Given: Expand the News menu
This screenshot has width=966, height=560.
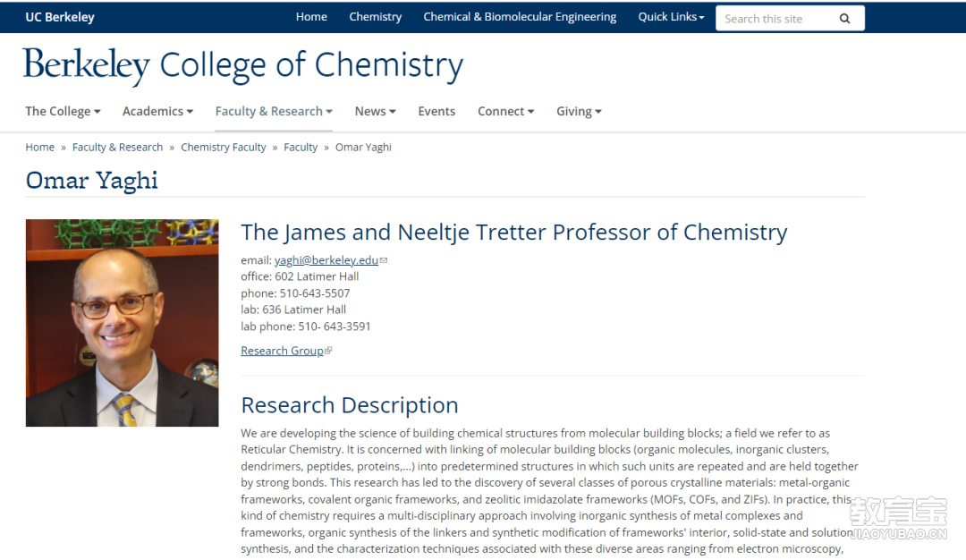Looking at the screenshot, I should [375, 112].
